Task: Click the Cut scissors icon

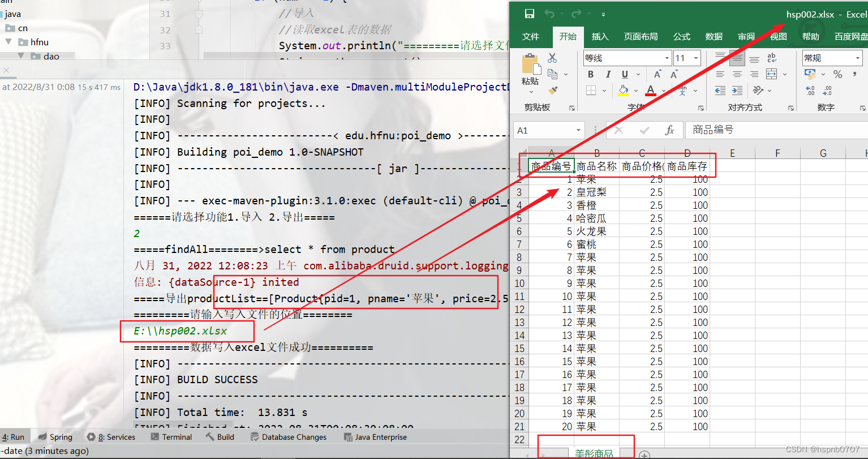Action: pyautogui.click(x=552, y=58)
